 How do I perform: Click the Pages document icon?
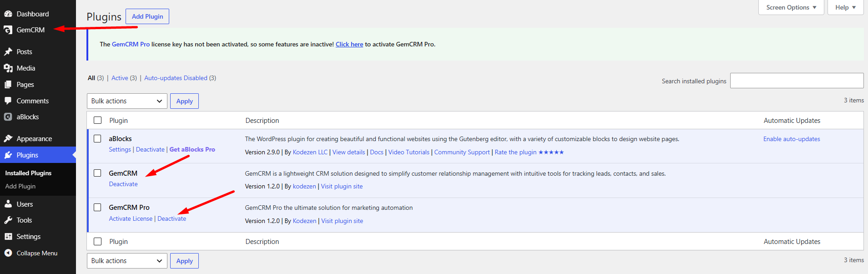tap(8, 85)
